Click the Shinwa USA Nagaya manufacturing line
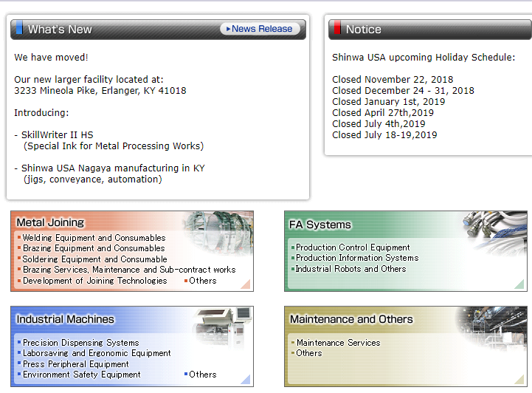 pos(113,168)
